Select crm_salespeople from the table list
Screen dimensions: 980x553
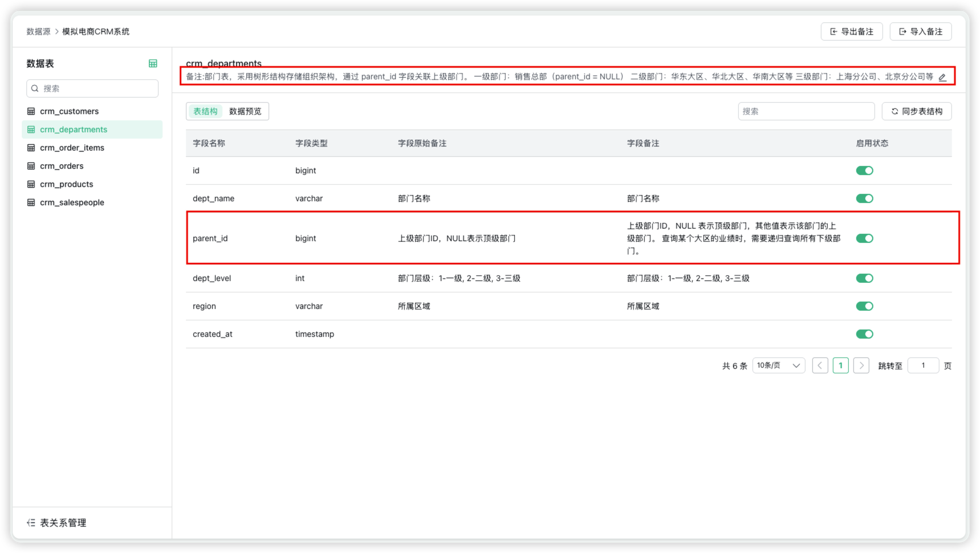72,202
